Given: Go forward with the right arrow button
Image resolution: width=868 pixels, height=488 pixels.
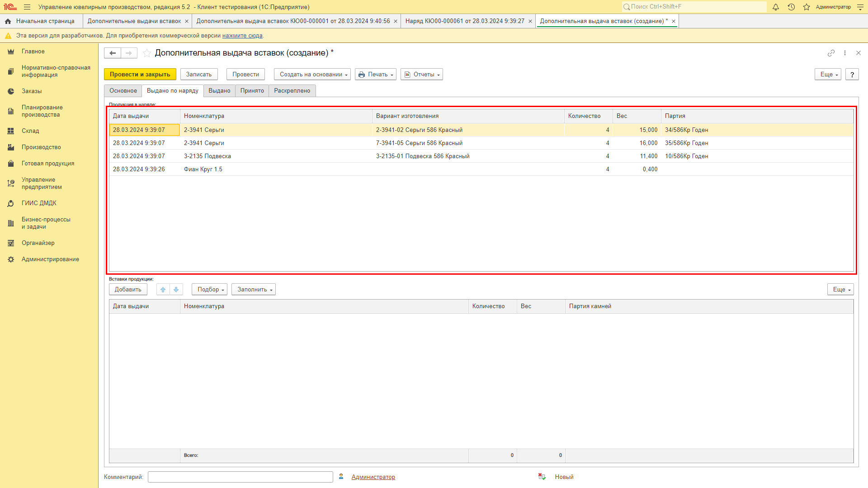Looking at the screenshot, I should [x=129, y=53].
